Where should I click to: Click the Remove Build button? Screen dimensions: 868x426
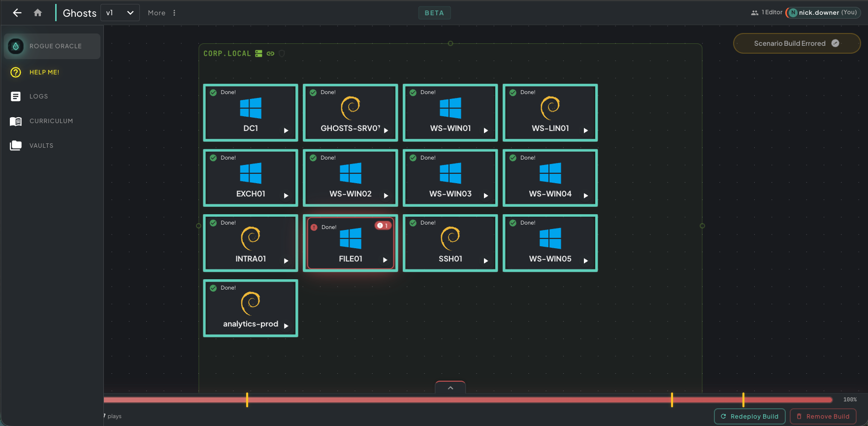click(823, 416)
